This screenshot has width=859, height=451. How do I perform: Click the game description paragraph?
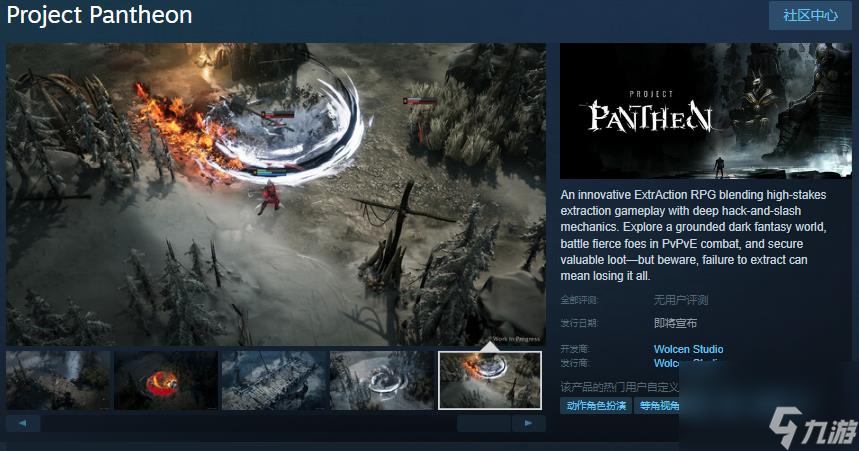pos(693,235)
